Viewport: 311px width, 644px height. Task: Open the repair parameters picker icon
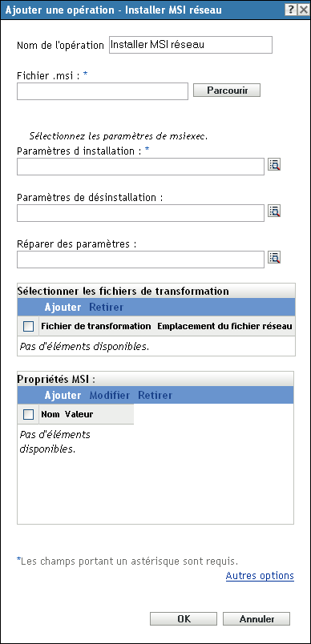tap(274, 258)
